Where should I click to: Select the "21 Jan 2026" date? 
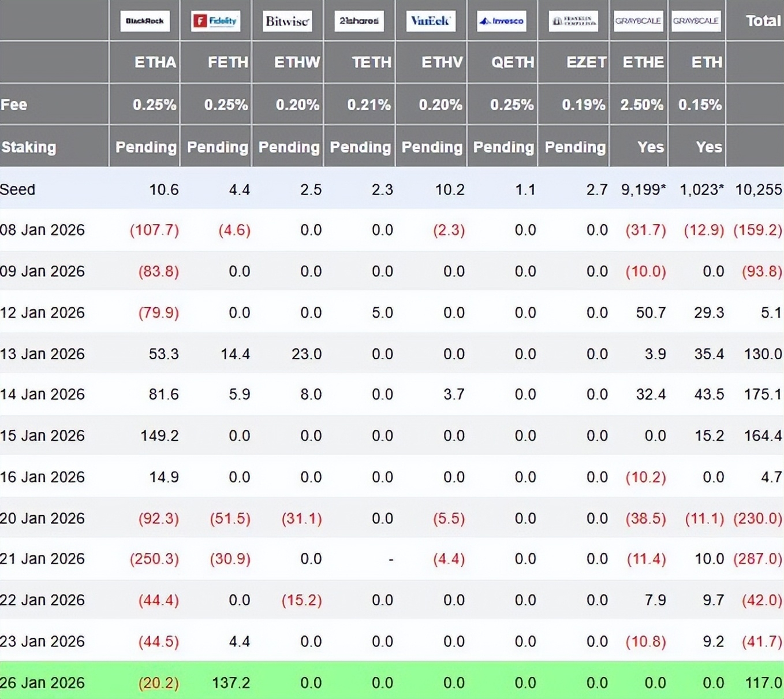43,559
